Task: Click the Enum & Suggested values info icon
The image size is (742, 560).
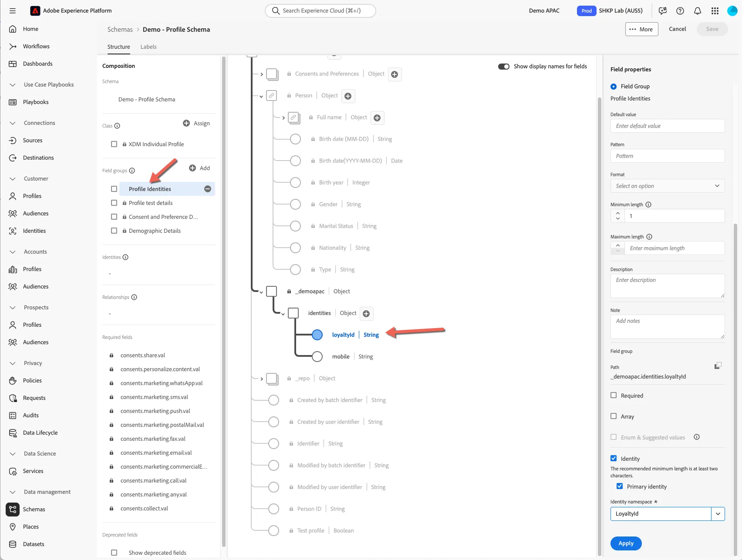Action: (x=697, y=437)
